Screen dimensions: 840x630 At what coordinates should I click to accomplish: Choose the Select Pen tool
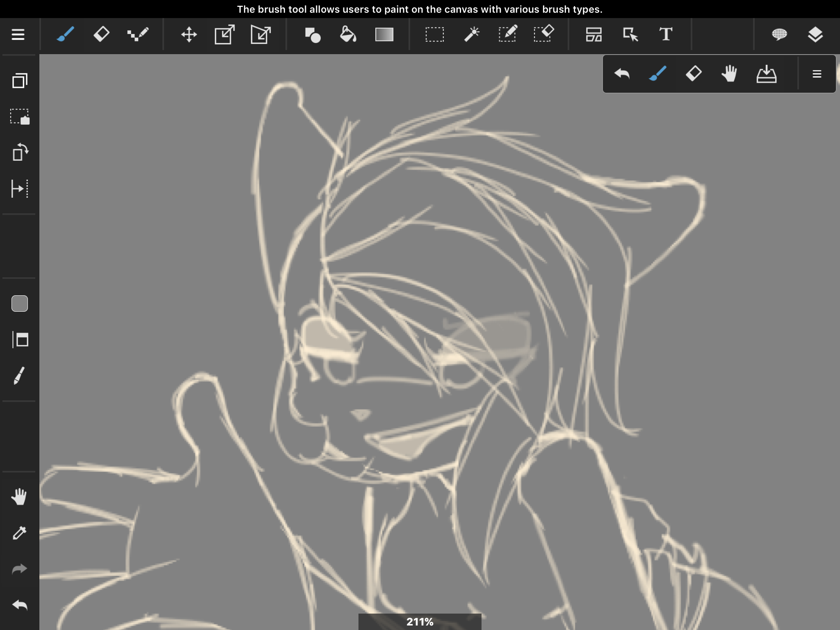(508, 34)
